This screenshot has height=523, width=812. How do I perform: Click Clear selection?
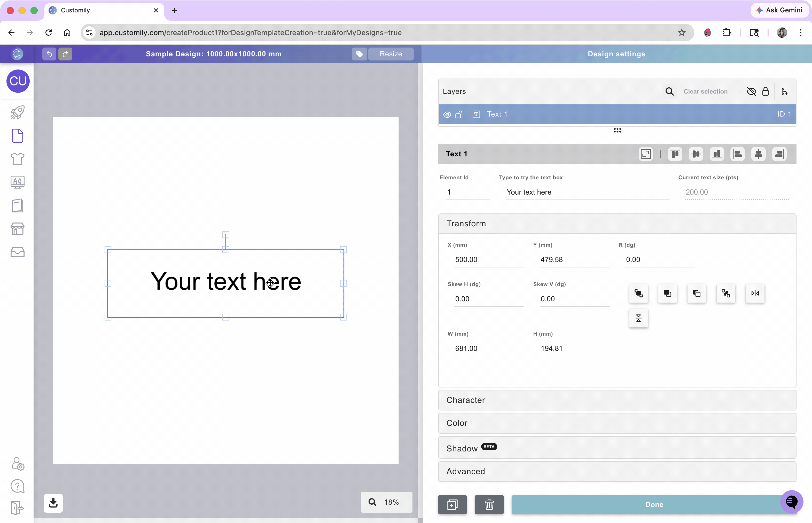pos(705,91)
